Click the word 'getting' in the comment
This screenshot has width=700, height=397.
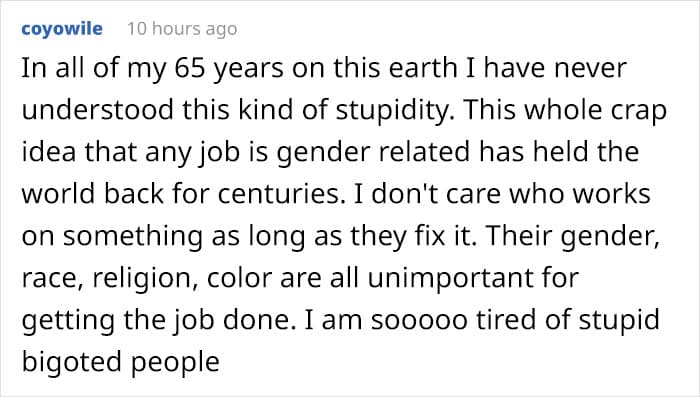(68, 321)
